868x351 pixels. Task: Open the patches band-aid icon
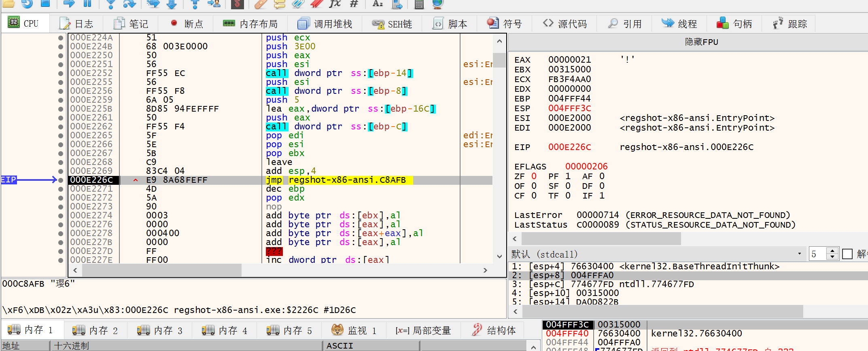[x=261, y=4]
